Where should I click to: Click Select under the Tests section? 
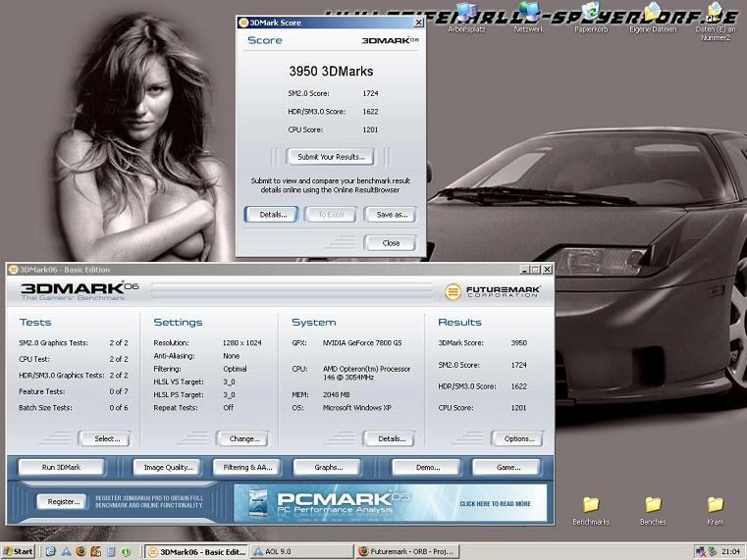[106, 438]
